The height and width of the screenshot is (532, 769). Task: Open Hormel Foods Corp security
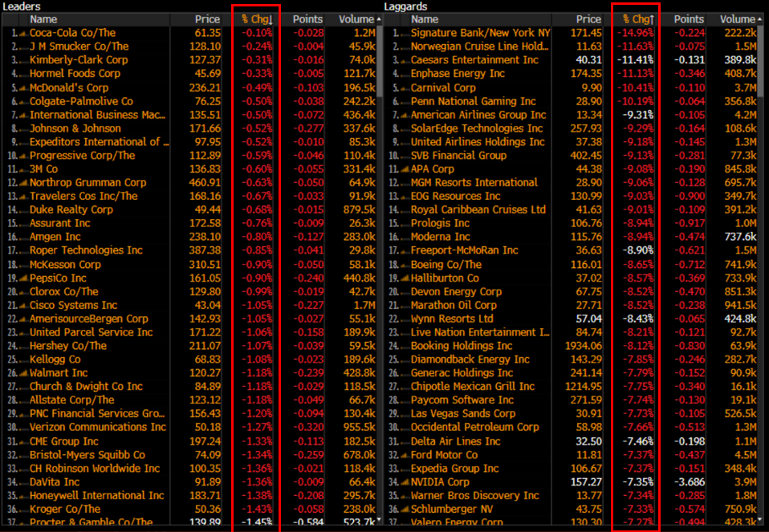75,74
